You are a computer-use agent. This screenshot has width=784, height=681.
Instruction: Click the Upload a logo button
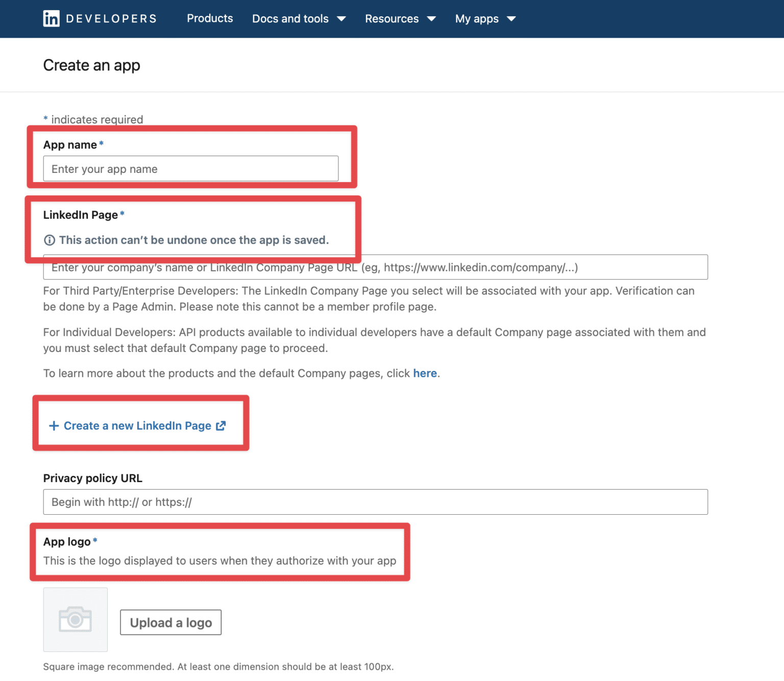[170, 622]
